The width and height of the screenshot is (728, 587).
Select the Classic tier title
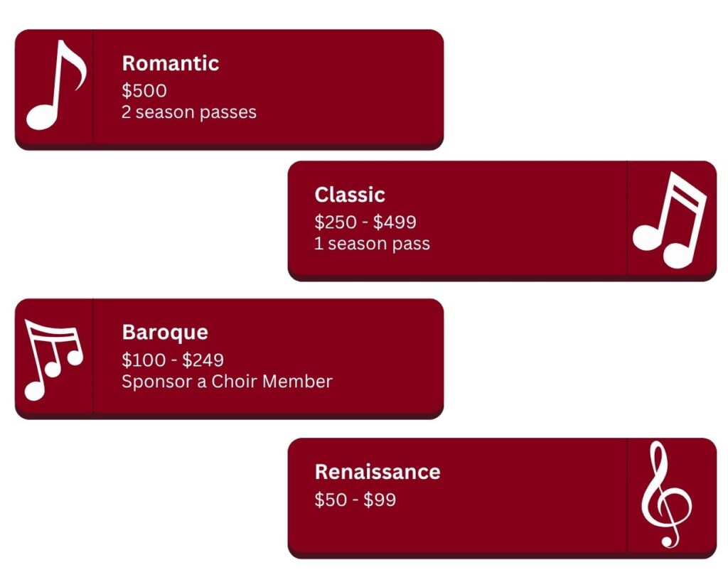pyautogui.click(x=350, y=195)
